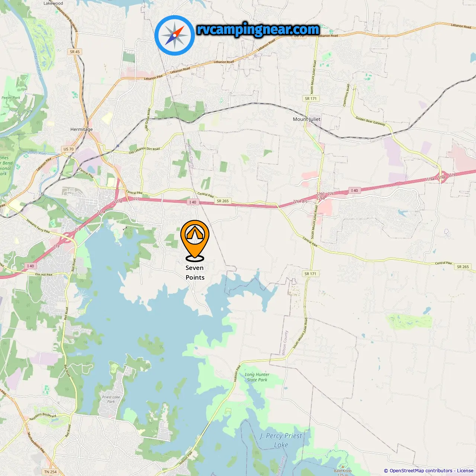The width and height of the screenshot is (476, 476).
Task: Click the Priest Lake Park label
Action: pos(111,399)
